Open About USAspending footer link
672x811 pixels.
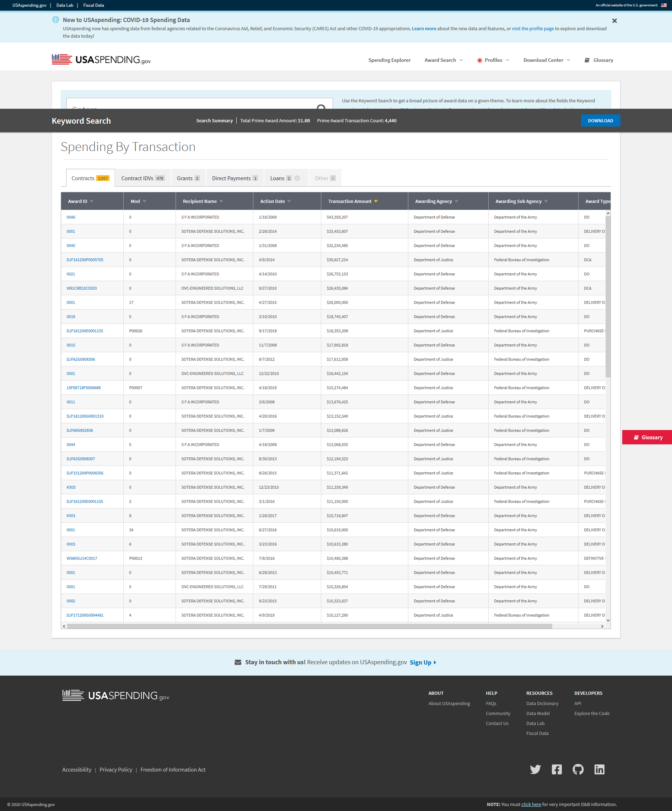[449, 704]
